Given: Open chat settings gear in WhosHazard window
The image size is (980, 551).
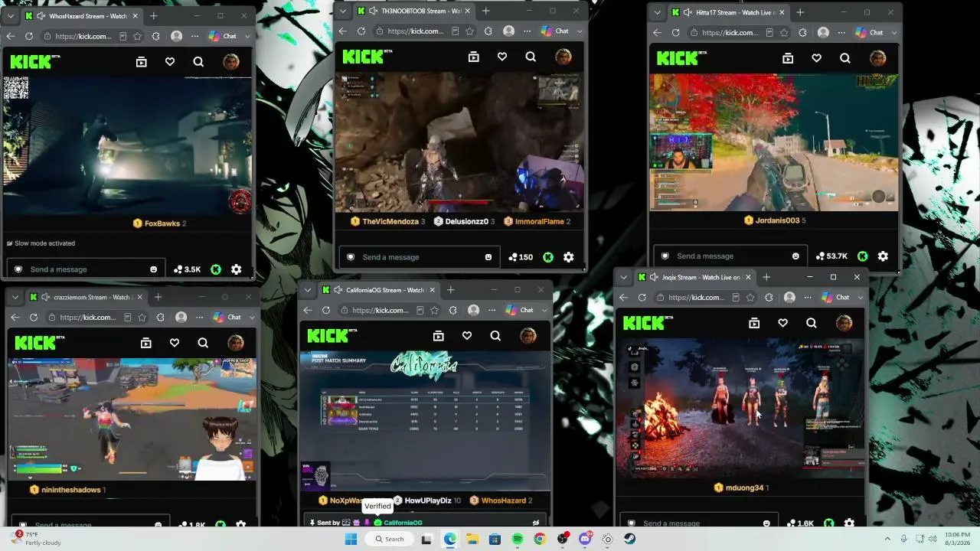Looking at the screenshot, I should (237, 269).
